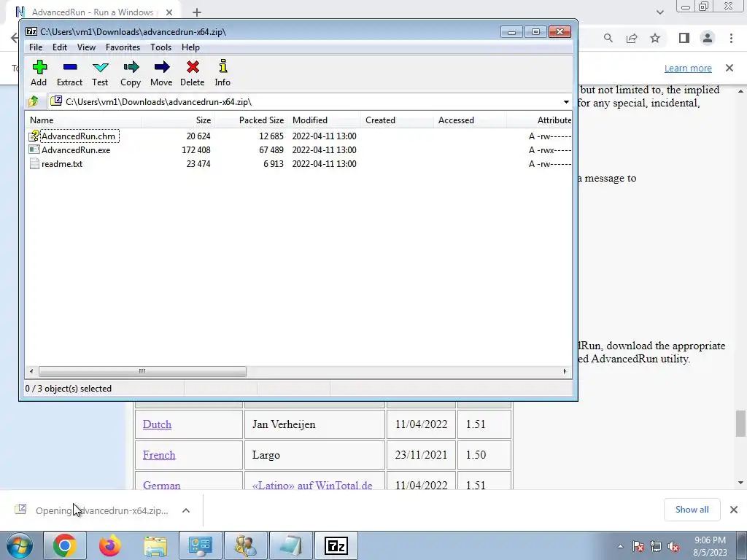Screen dimensions: 747x560
Task: Open the Dutch translation link
Action: tap(157, 424)
